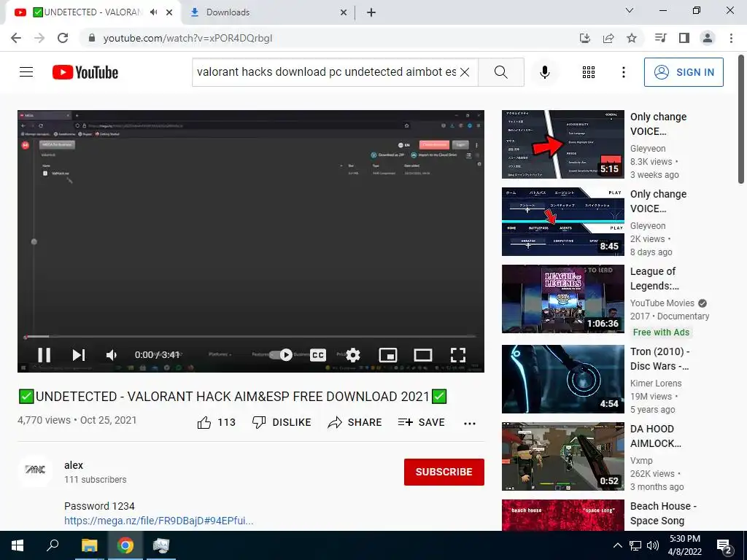This screenshot has height=560, width=747.
Task: Skip to next video
Action: tap(79, 355)
